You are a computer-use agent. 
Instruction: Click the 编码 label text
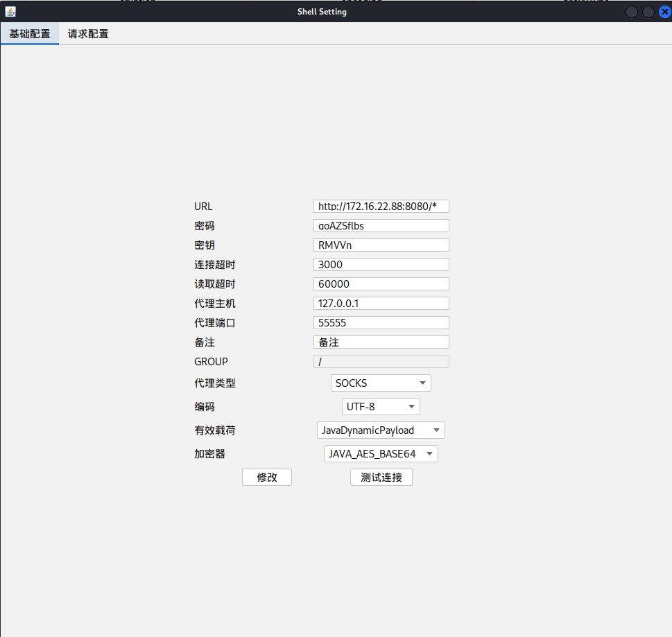tap(205, 407)
